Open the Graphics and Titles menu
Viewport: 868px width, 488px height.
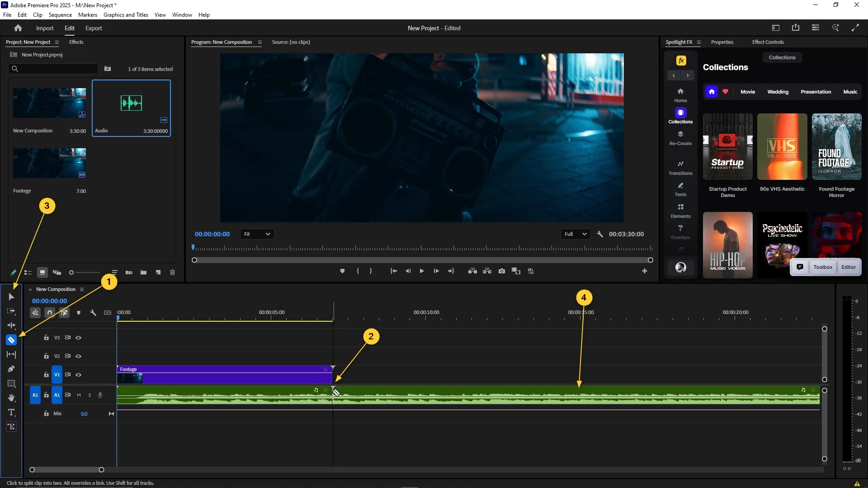tap(126, 15)
